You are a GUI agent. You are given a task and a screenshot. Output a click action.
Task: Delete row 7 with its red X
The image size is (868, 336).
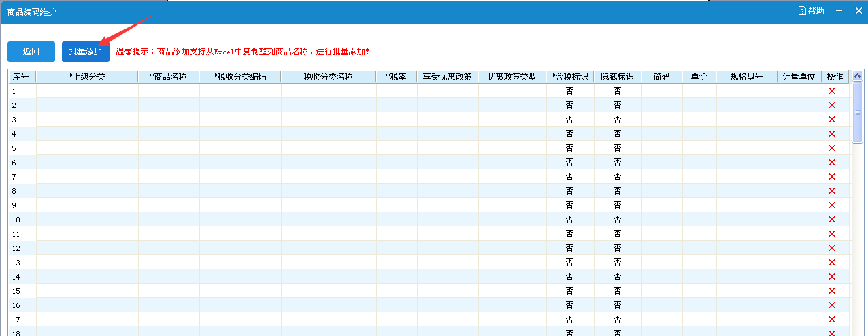(x=831, y=177)
